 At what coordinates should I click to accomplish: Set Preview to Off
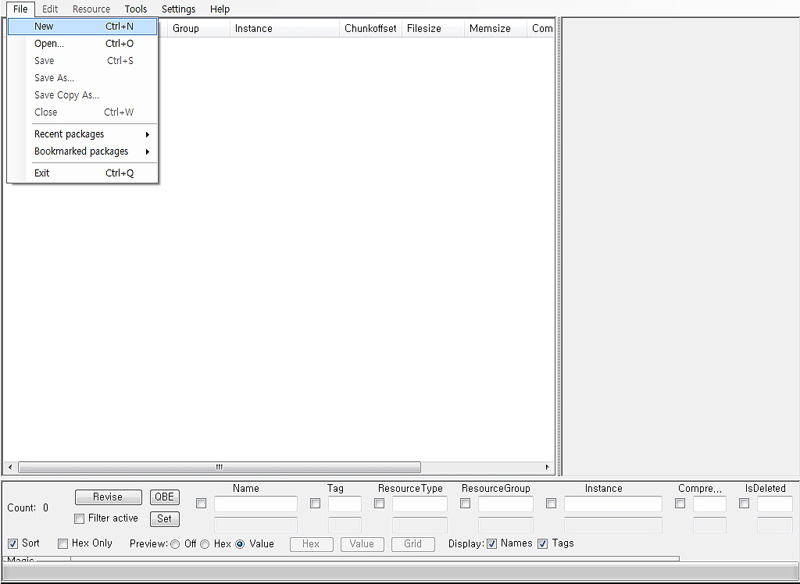click(x=175, y=544)
